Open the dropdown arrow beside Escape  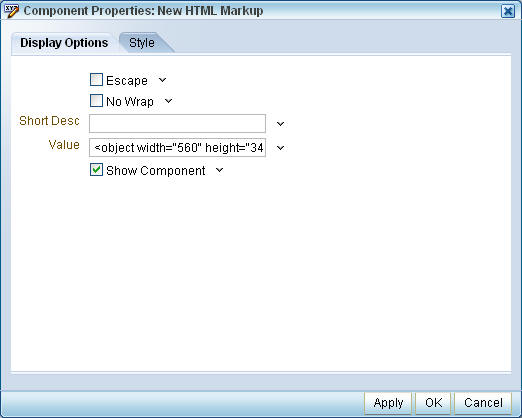coord(162,80)
